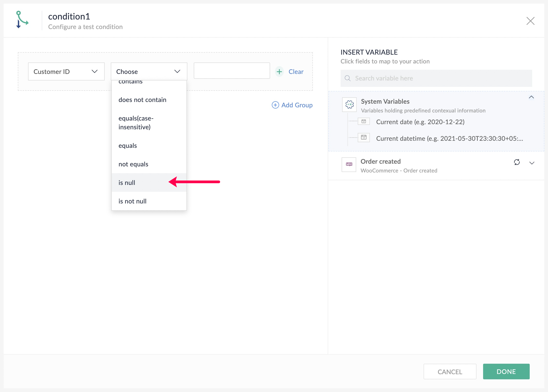This screenshot has width=548, height=392.
Task: Focus the condition value input field
Action: pos(232,71)
